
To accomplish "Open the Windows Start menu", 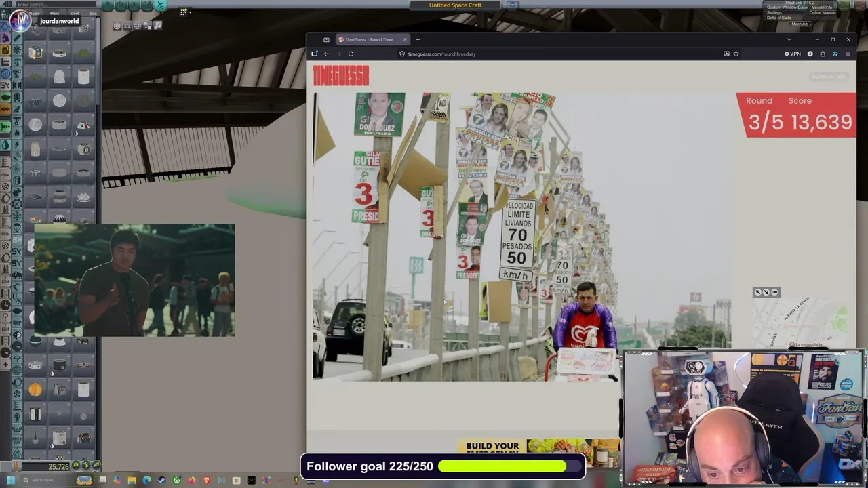I will pos(11,481).
